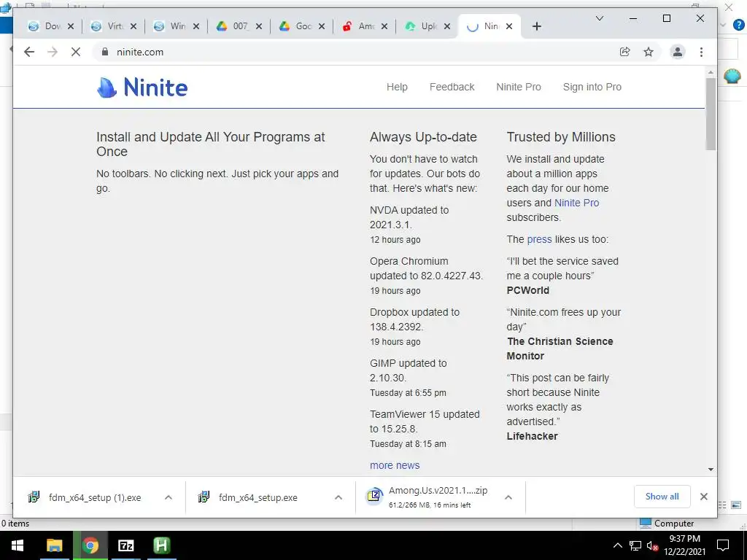747x560 pixels.
Task: Open the Help link in header
Action: pos(397,87)
